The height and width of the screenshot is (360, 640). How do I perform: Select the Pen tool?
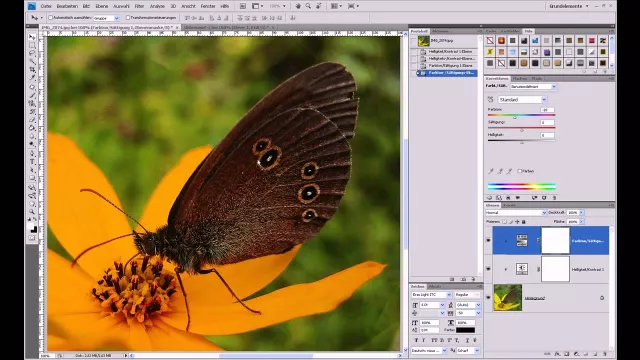point(32,153)
